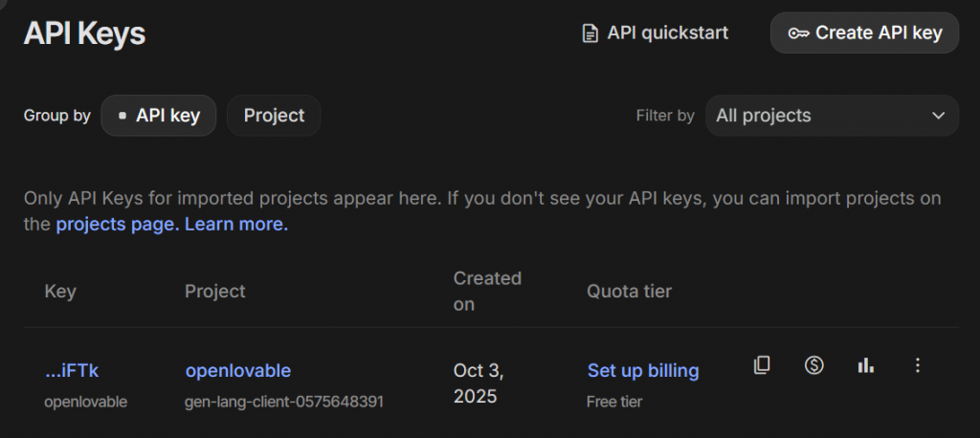Screen dimensions: 980x438
Task: Click the document icon beside API quickstart
Action: pyautogui.click(x=590, y=33)
